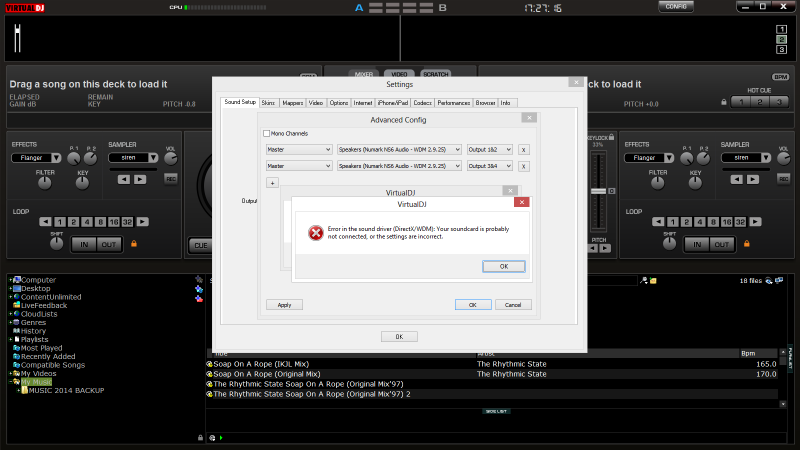The image size is (800, 450).
Task: Select the MUSIC 2014 BACKUP folder
Action: (x=69, y=390)
